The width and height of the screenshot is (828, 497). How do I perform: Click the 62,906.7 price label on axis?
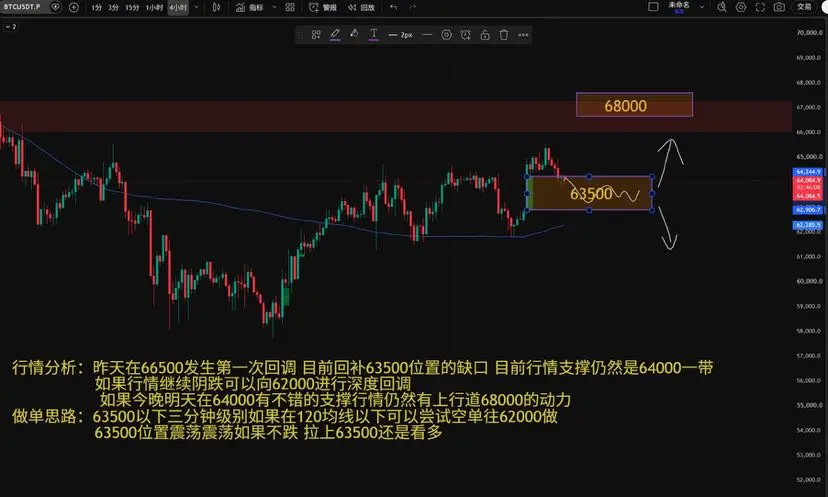coord(808,210)
